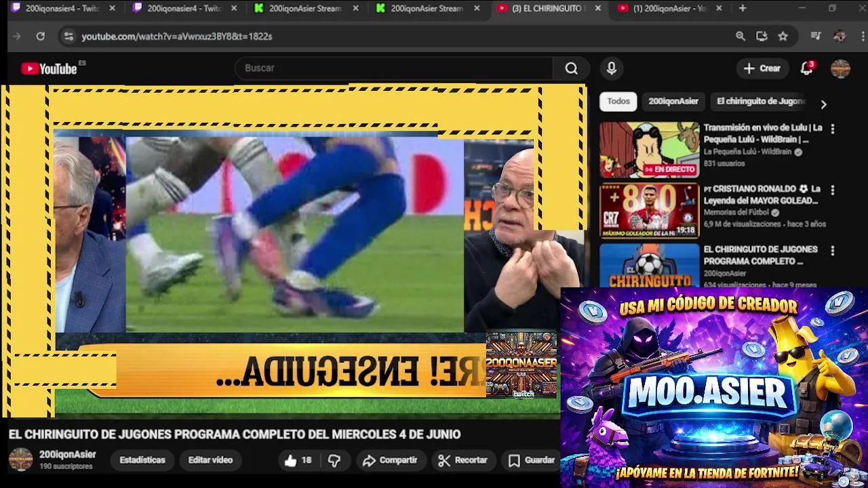Click Memorias del Fútbol channel name

click(736, 212)
